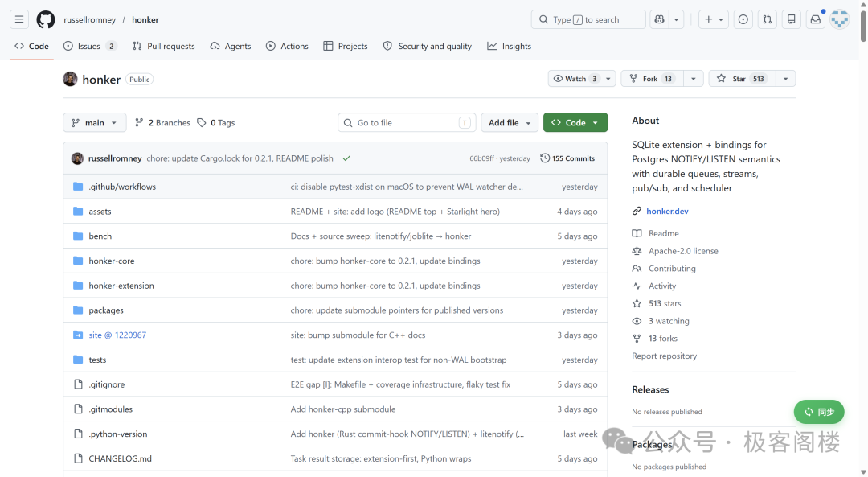Switch to the Issues tab
868x477 pixels.
pos(90,46)
